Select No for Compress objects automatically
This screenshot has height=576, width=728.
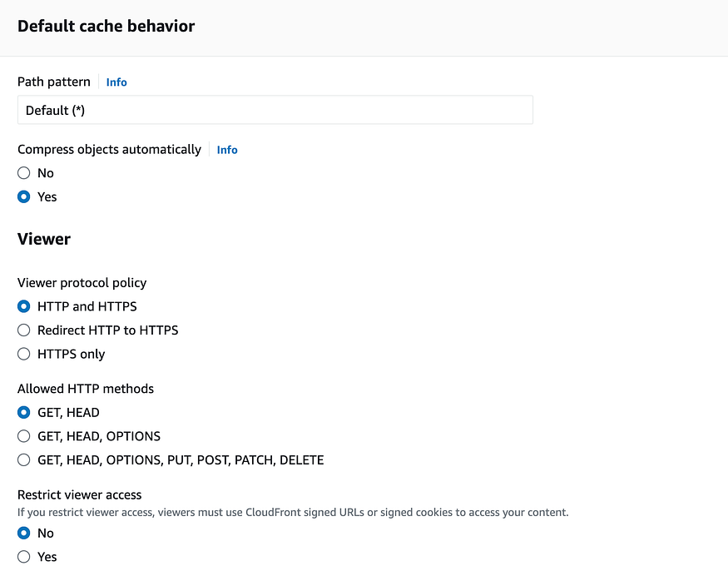[24, 173]
